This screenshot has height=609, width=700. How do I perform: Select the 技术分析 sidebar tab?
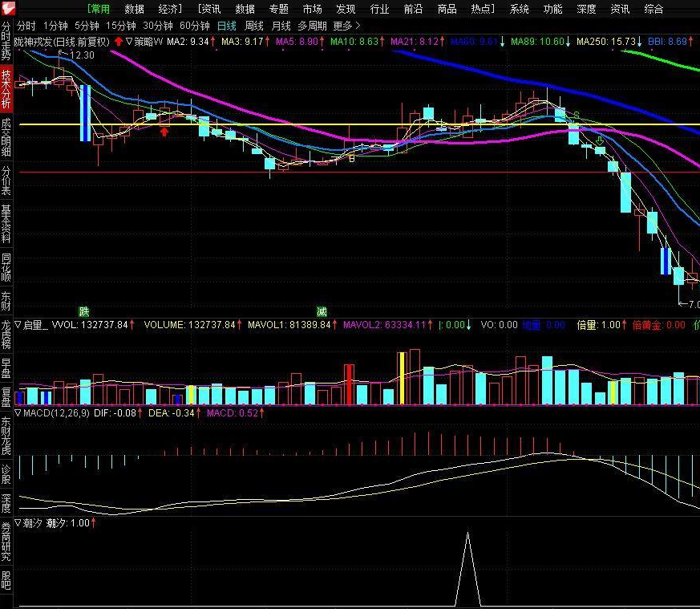pyautogui.click(x=6, y=88)
